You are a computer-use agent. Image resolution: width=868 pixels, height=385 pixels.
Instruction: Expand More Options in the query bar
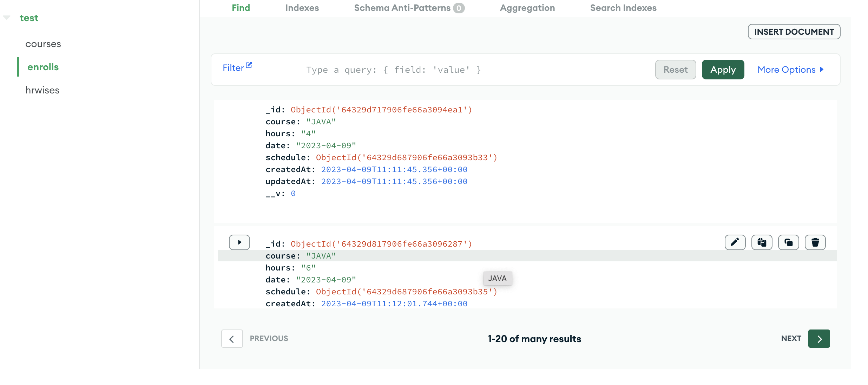tap(790, 69)
